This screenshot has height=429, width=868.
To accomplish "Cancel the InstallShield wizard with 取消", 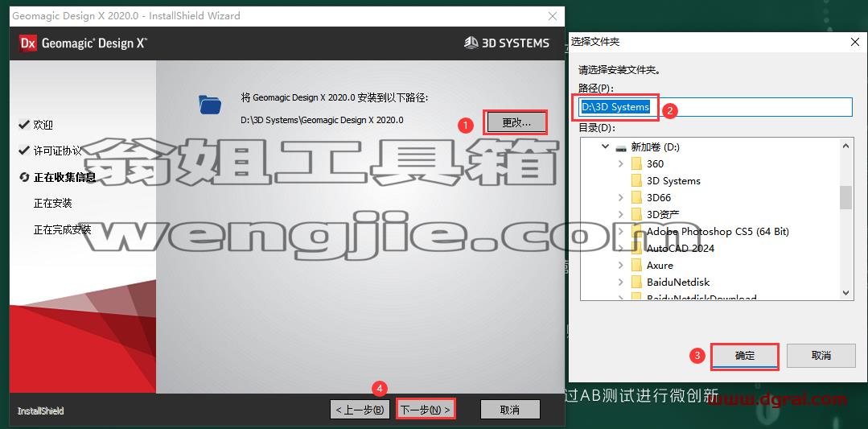I will coord(510,410).
